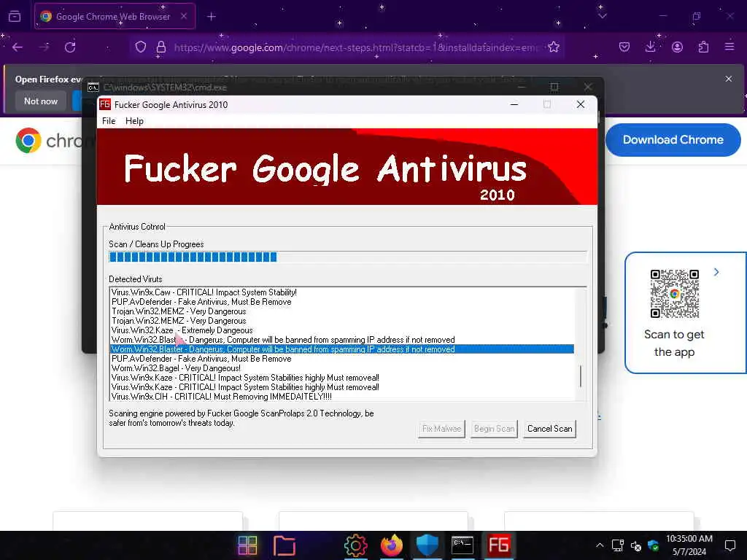Open Firefox account icon
This screenshot has height=560, width=747.
click(x=677, y=47)
